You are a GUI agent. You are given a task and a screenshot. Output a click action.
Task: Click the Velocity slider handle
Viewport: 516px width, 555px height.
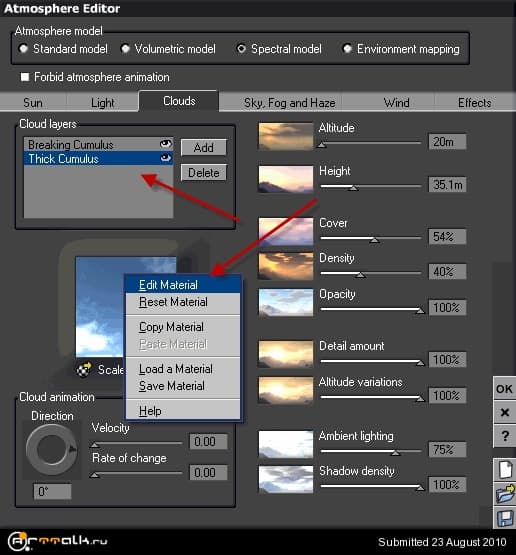94,445
